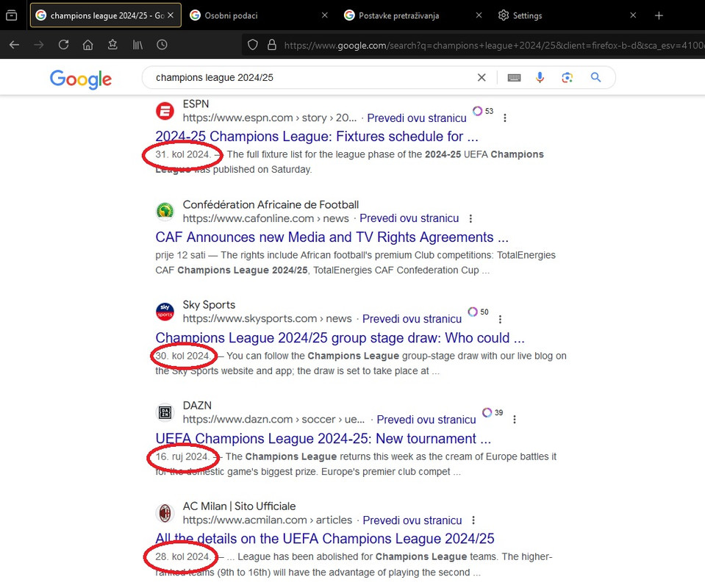The image size is (705, 588).
Task: Open the tab overview icon at top-left
Action: [12, 15]
